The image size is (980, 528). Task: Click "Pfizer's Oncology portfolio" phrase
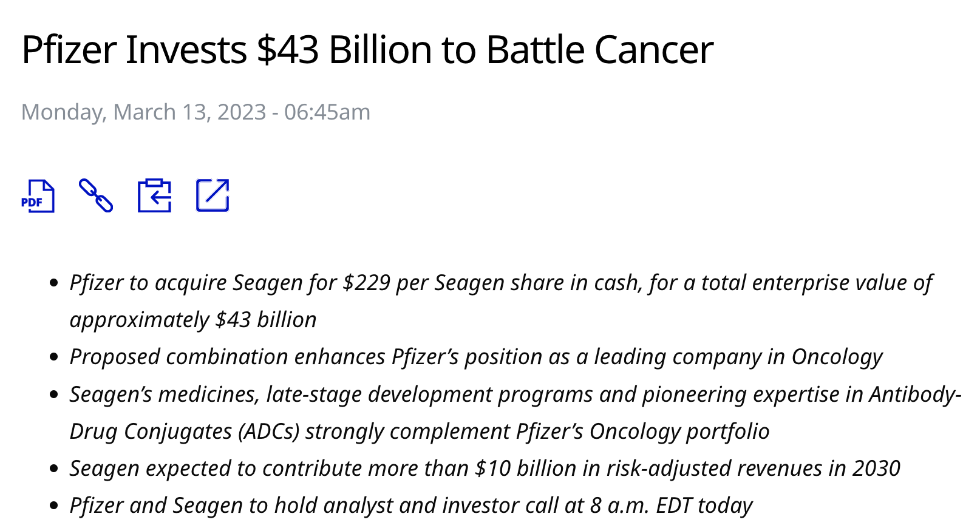coord(642,432)
